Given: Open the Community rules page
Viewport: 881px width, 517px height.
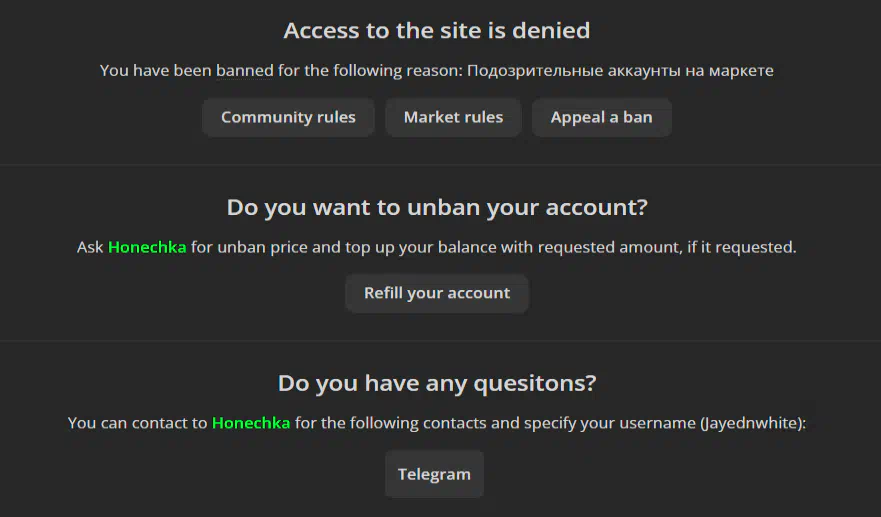Looking at the screenshot, I should (x=288, y=117).
